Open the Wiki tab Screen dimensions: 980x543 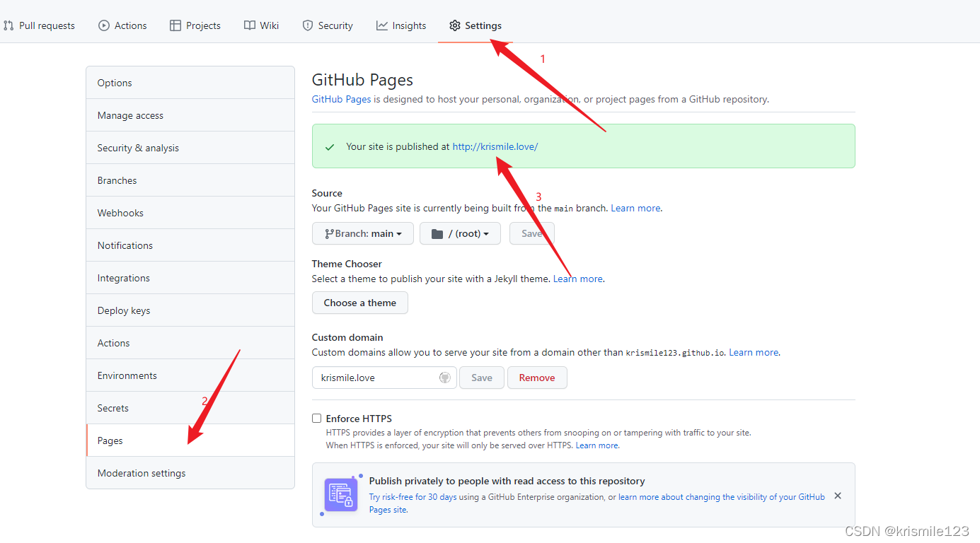coord(261,25)
